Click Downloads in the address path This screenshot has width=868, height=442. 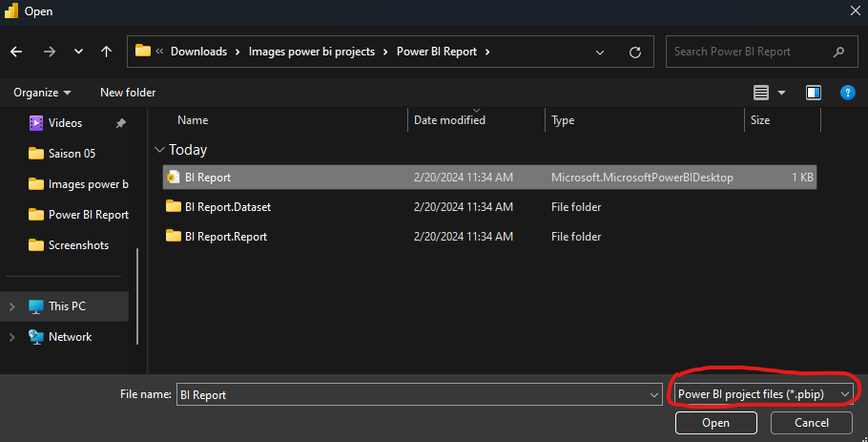[198, 52]
